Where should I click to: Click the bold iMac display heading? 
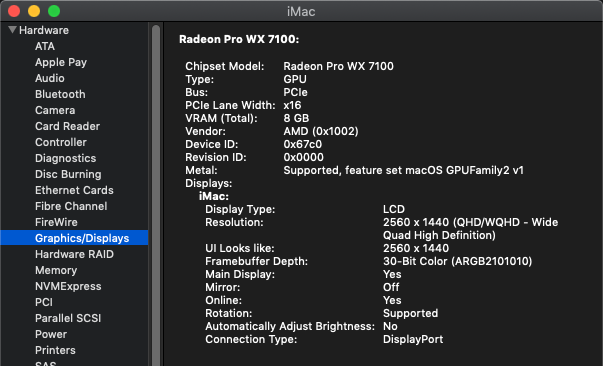click(x=214, y=196)
